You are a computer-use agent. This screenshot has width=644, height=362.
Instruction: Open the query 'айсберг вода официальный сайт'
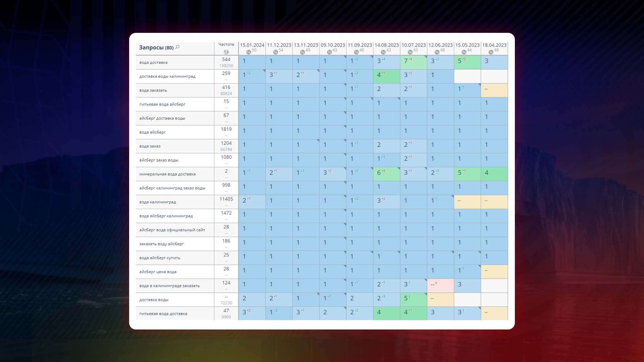(172, 230)
